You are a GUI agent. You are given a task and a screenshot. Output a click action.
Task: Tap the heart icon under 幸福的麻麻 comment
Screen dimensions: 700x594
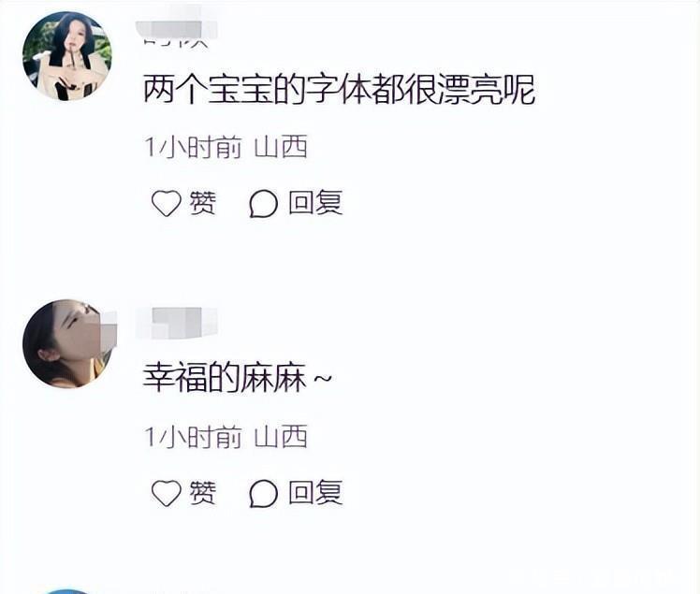pyautogui.click(x=166, y=493)
